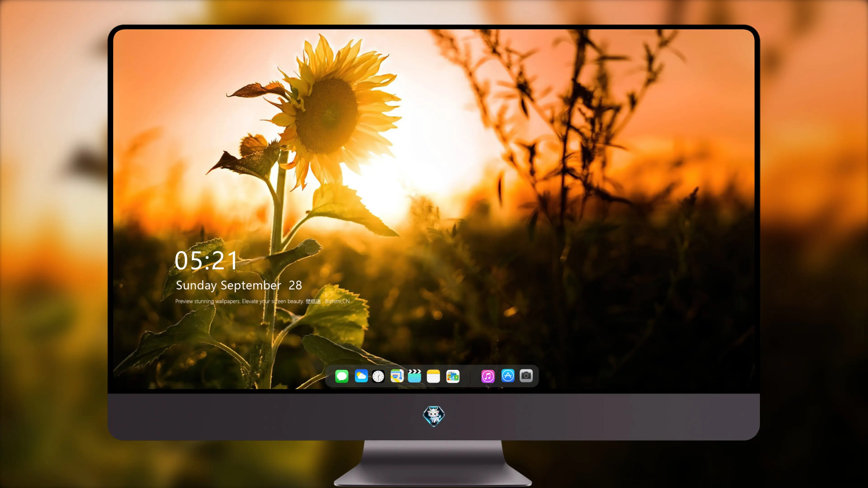Open the blue App Store icon
The image size is (868, 488).
[x=508, y=375]
